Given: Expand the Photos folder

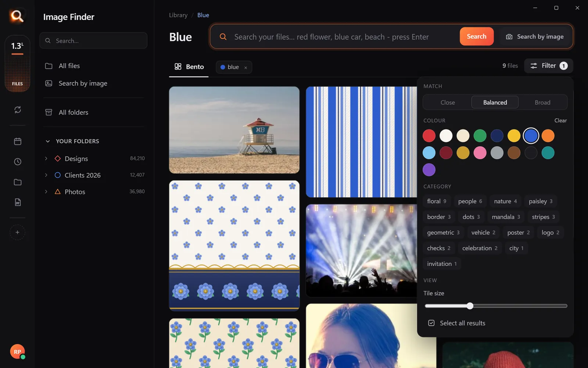Looking at the screenshot, I should (46, 192).
